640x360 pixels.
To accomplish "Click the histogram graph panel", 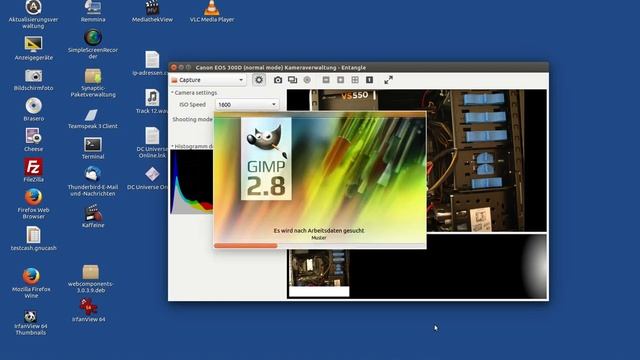I will coord(191,182).
